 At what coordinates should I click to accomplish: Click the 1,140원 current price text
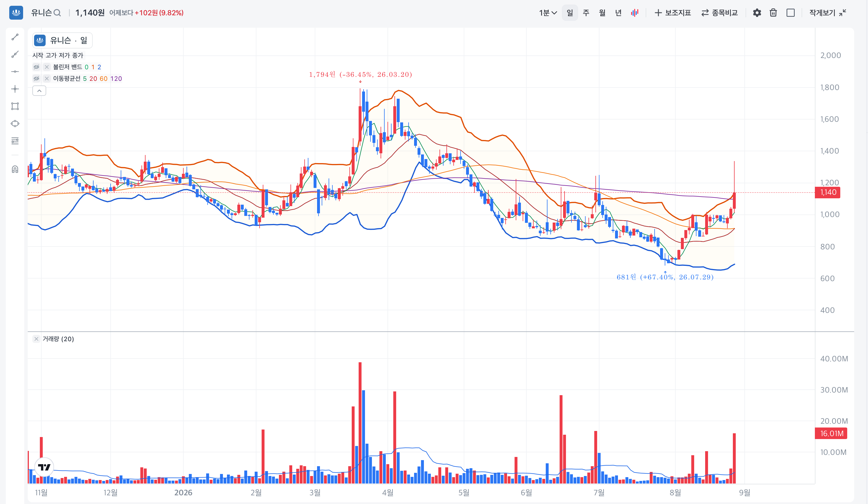click(90, 13)
